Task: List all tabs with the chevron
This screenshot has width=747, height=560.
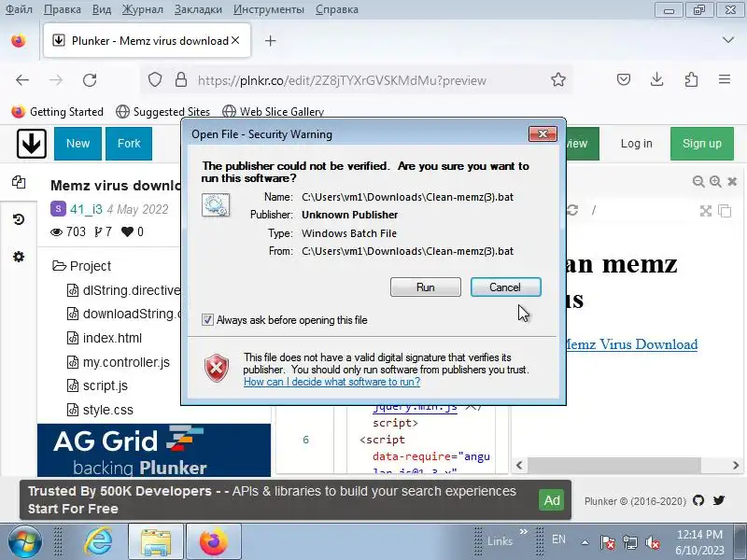Action: coord(728,40)
